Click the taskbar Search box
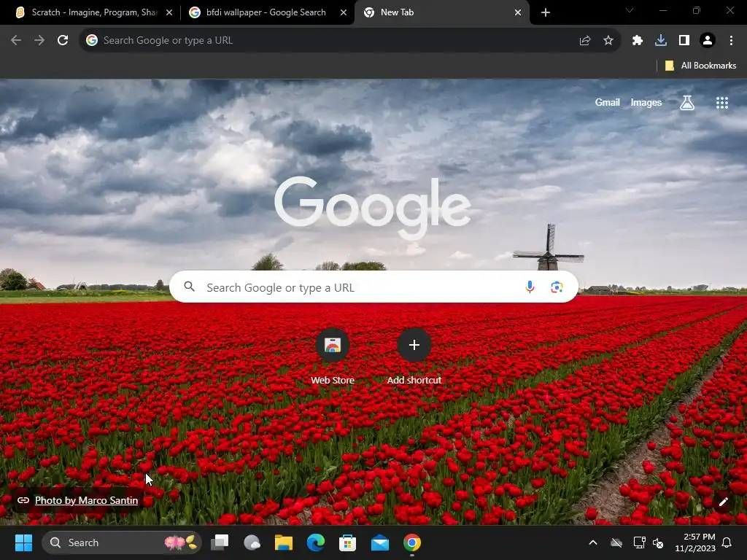 122,542
